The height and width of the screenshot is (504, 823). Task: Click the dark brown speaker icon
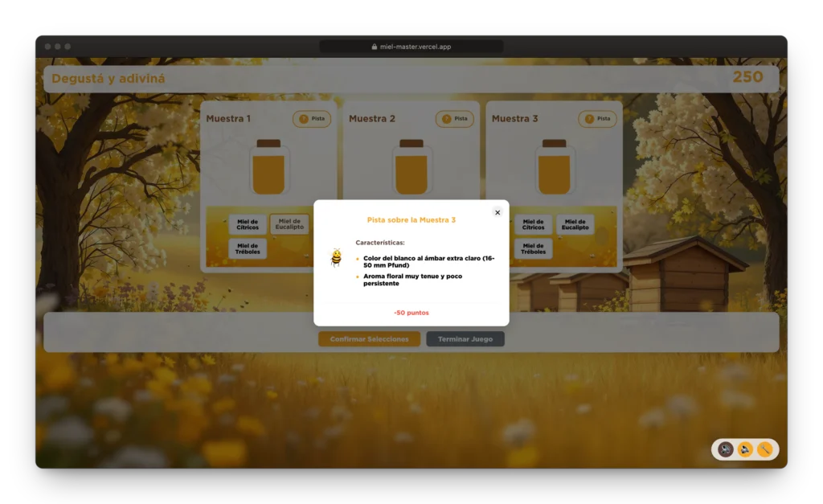tap(726, 449)
